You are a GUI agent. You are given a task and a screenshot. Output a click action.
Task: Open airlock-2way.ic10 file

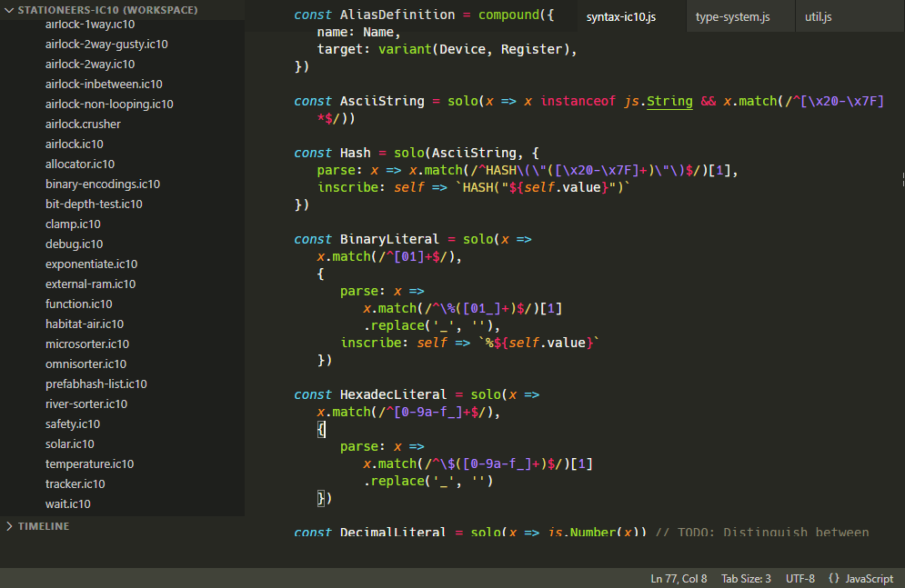click(90, 64)
